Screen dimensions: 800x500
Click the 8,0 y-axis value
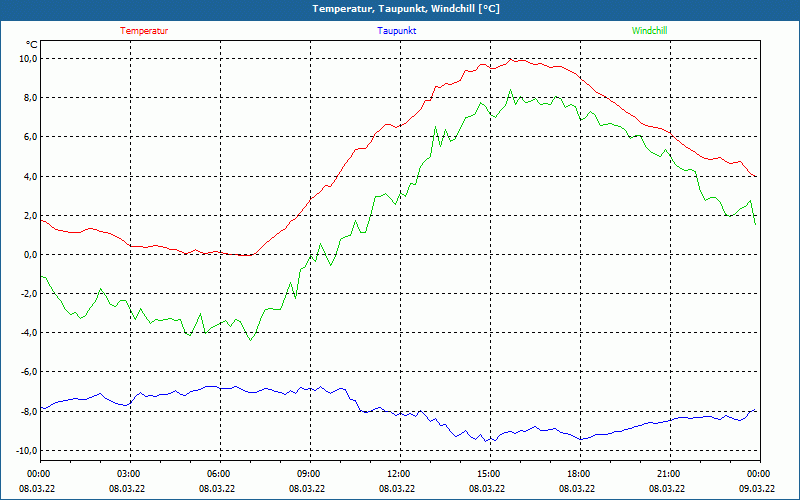(31, 97)
